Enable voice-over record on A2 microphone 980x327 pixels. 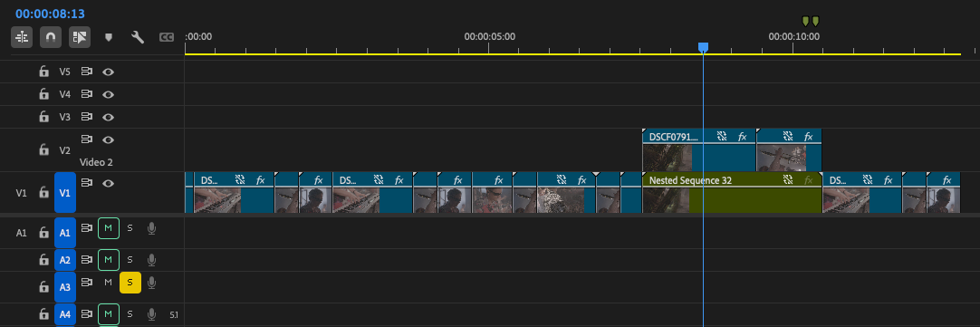pyautogui.click(x=151, y=259)
